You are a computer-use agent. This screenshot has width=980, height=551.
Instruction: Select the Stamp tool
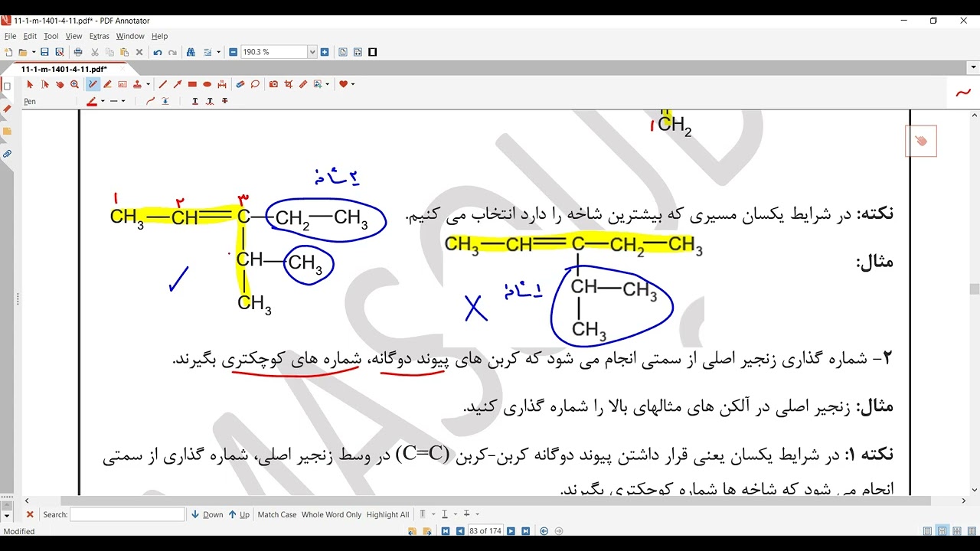coord(137,84)
